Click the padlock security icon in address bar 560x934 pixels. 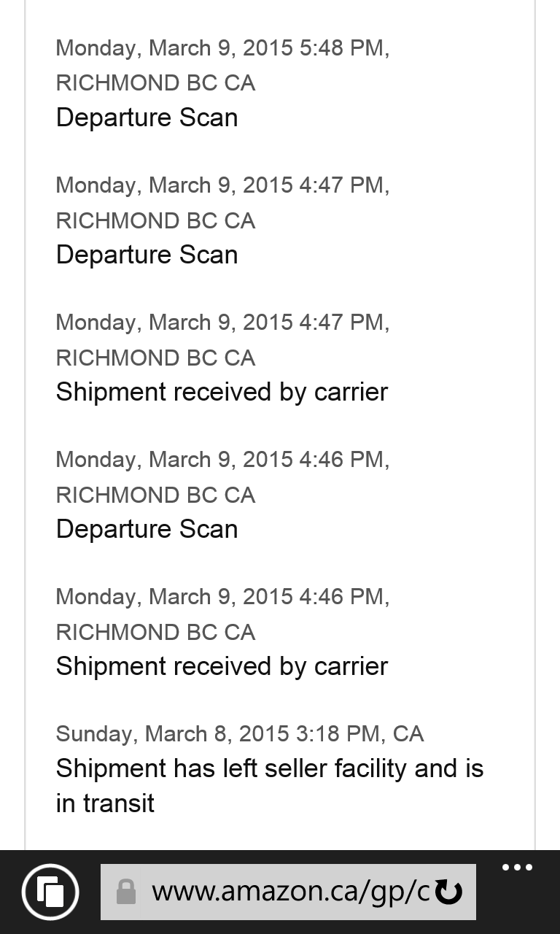[126, 892]
